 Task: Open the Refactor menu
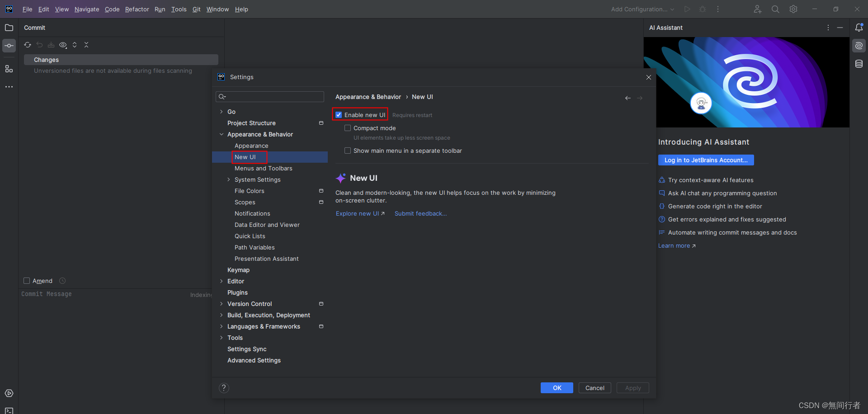tap(137, 9)
